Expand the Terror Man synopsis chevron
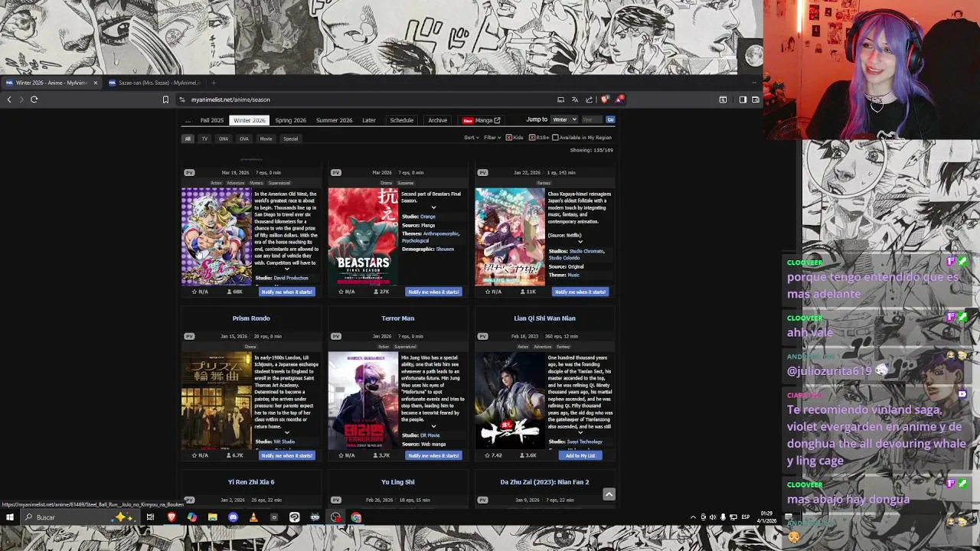This screenshot has width=980, height=551. 433,426
